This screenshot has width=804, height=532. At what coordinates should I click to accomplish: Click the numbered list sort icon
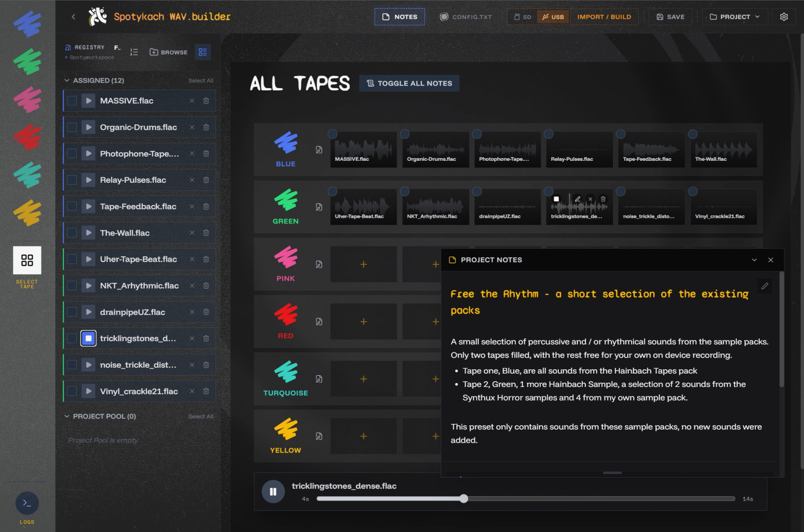point(134,52)
